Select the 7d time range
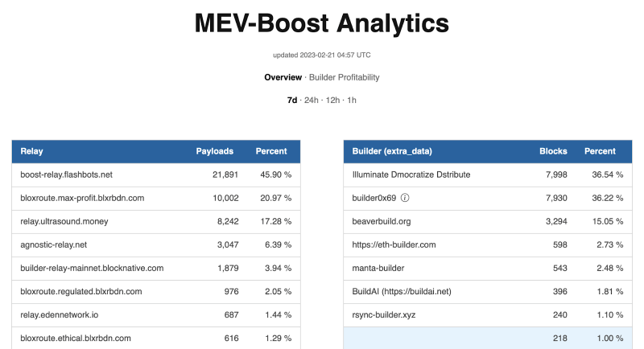Image resolution: width=644 pixels, height=349 pixels. point(292,100)
